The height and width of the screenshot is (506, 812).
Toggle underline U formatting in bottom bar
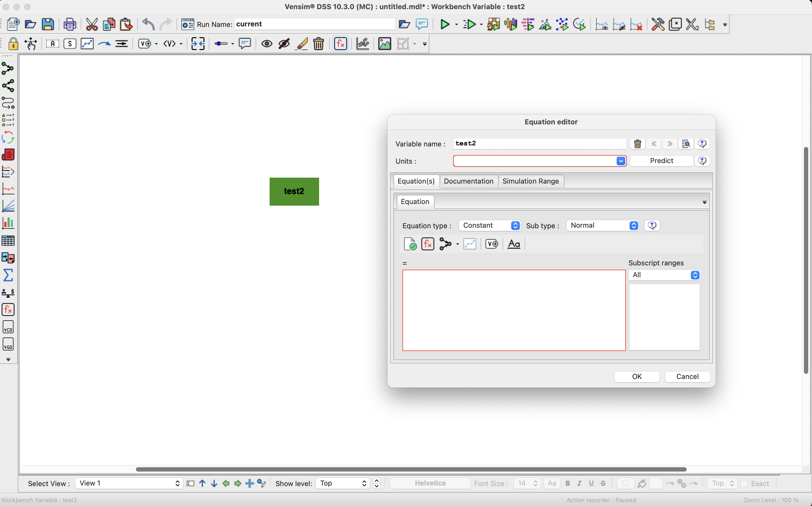point(591,484)
